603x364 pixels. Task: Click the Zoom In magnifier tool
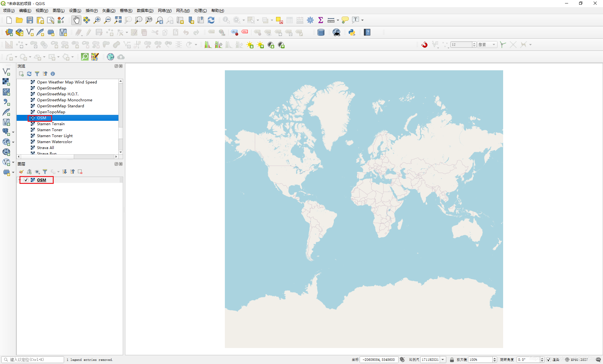97,20
